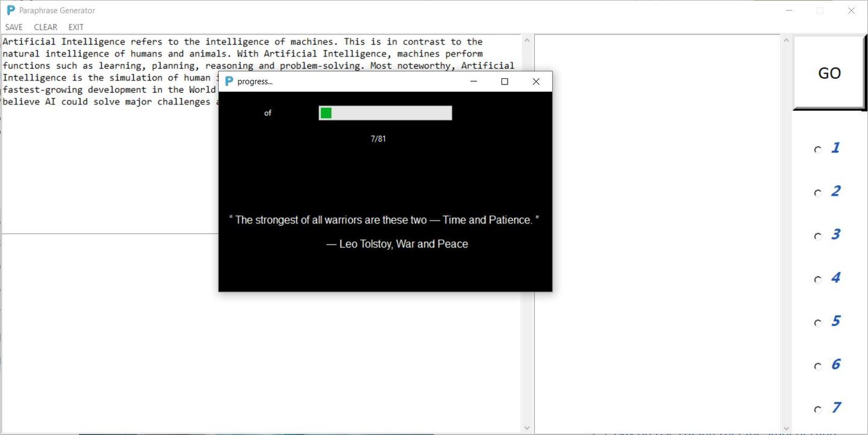Screen dimensions: 868x435
Task: Click the progress dialog's P icon
Action: [229, 81]
